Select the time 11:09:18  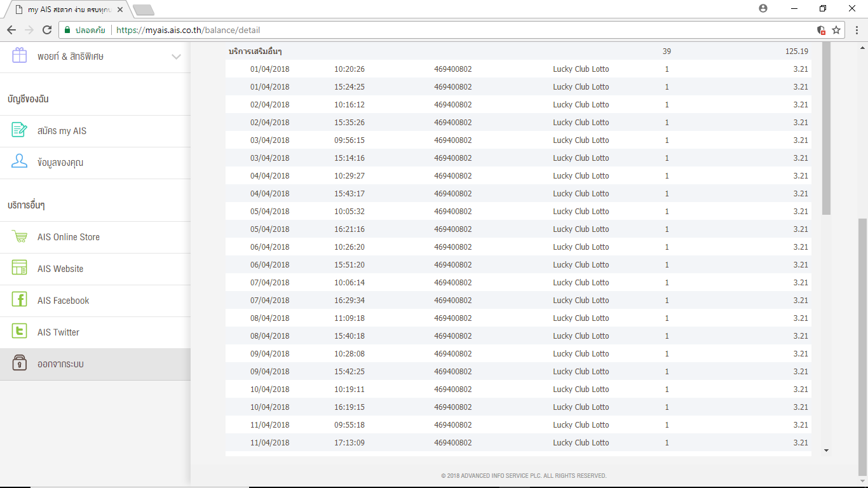click(x=349, y=318)
